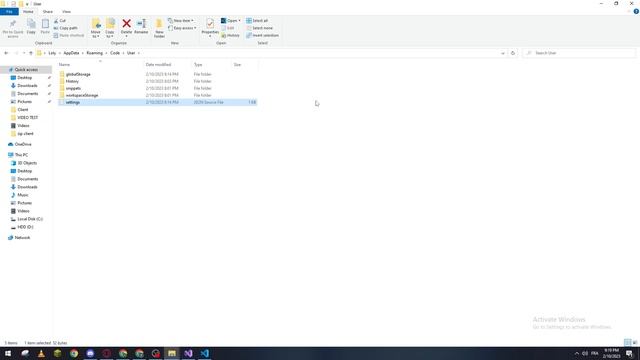
Task: Rename the selected settings file
Action: pyautogui.click(x=141, y=27)
